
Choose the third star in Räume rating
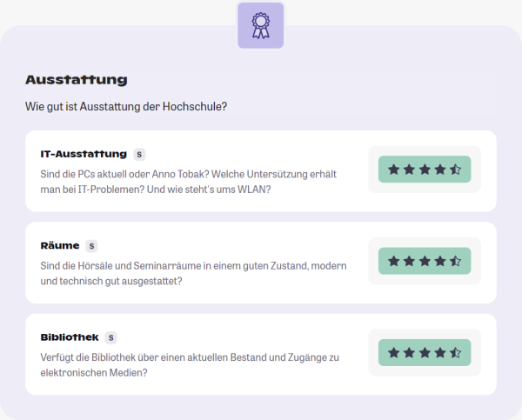(x=425, y=261)
